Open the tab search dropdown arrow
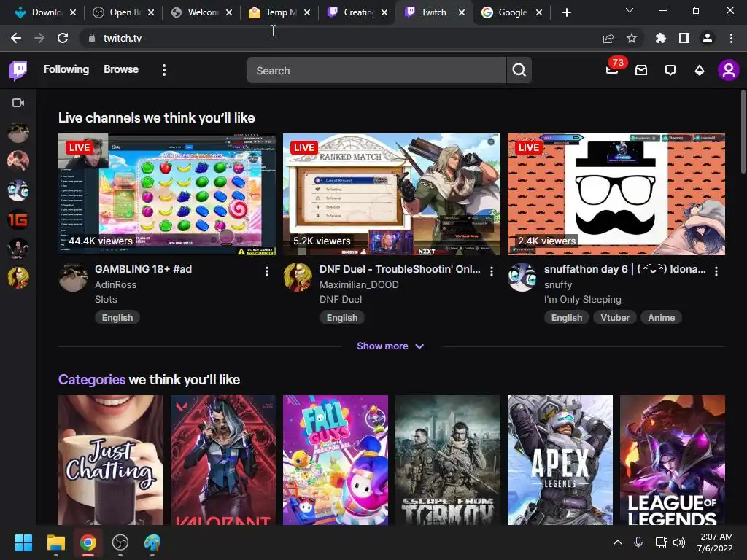Image resolution: width=747 pixels, height=560 pixels. click(630, 10)
